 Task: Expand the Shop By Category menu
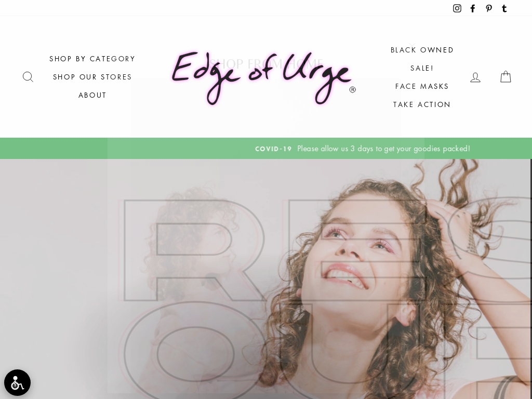92,59
